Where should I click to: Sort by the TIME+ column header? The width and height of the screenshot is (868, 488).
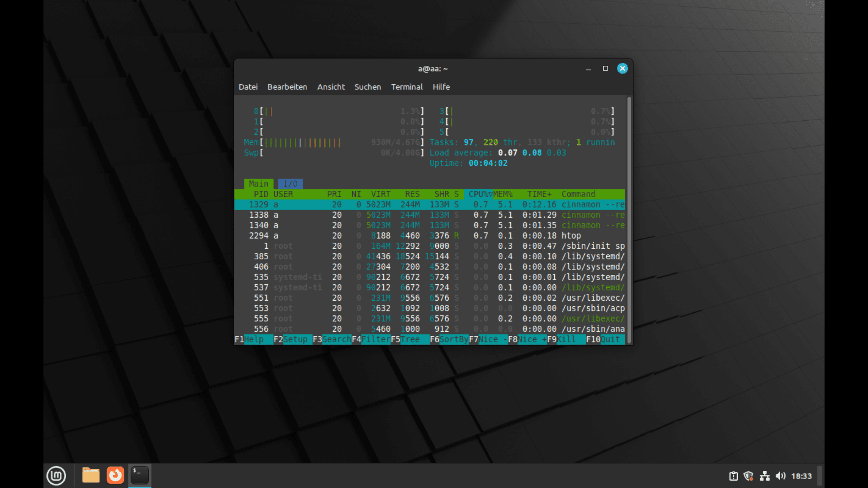click(x=539, y=194)
